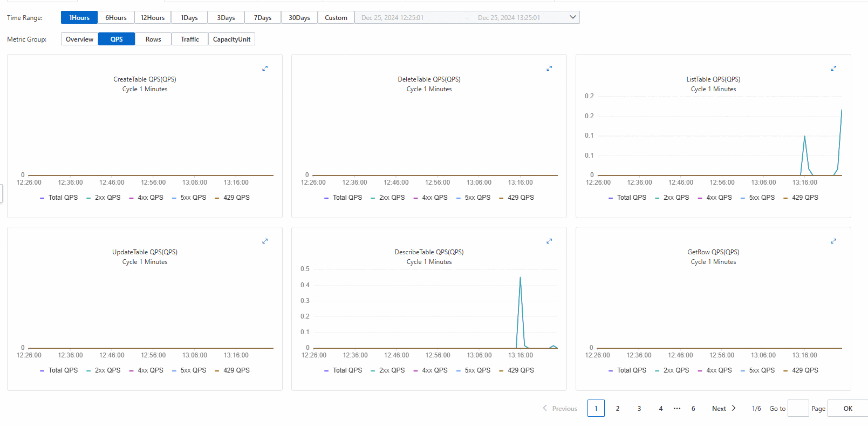Expand the CreateTable QPS chart to fullscreen
This screenshot has width=868, height=426.
[265, 69]
